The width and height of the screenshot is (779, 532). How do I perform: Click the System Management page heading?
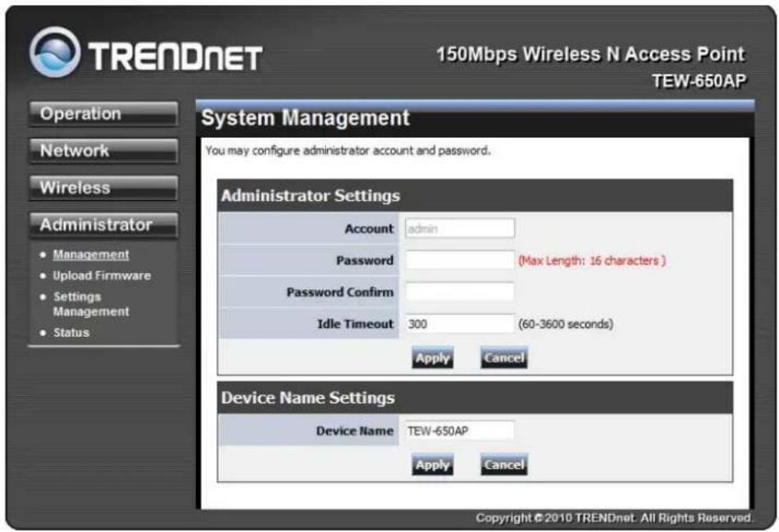click(305, 118)
